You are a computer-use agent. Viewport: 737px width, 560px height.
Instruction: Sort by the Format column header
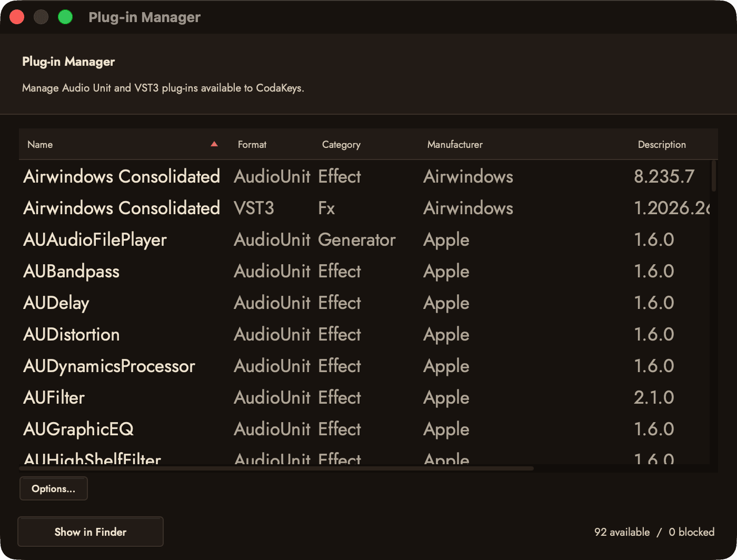(272, 144)
